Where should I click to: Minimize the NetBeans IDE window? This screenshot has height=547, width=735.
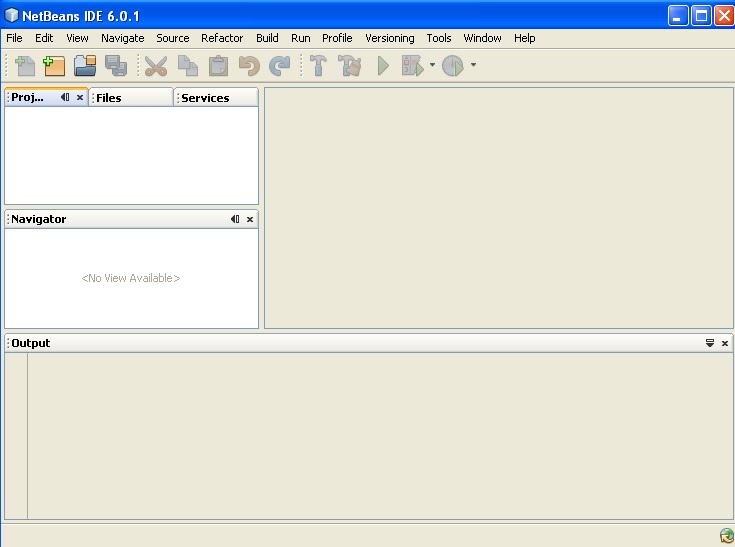[x=678, y=16]
